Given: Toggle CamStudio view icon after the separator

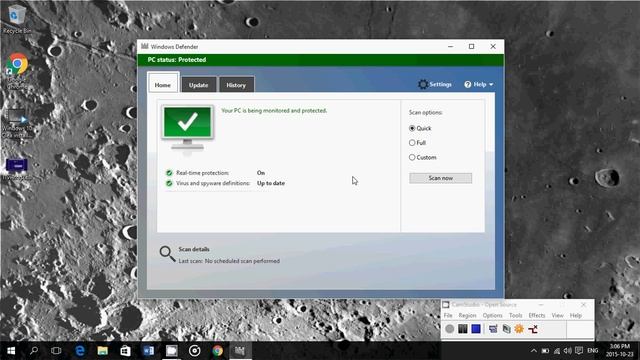Looking at the screenshot, I should coord(493,329).
